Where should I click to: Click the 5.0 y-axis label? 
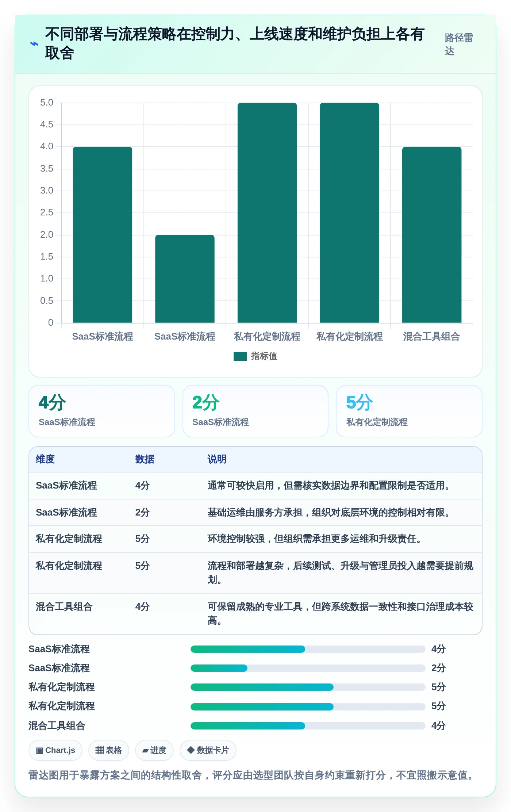(47, 103)
